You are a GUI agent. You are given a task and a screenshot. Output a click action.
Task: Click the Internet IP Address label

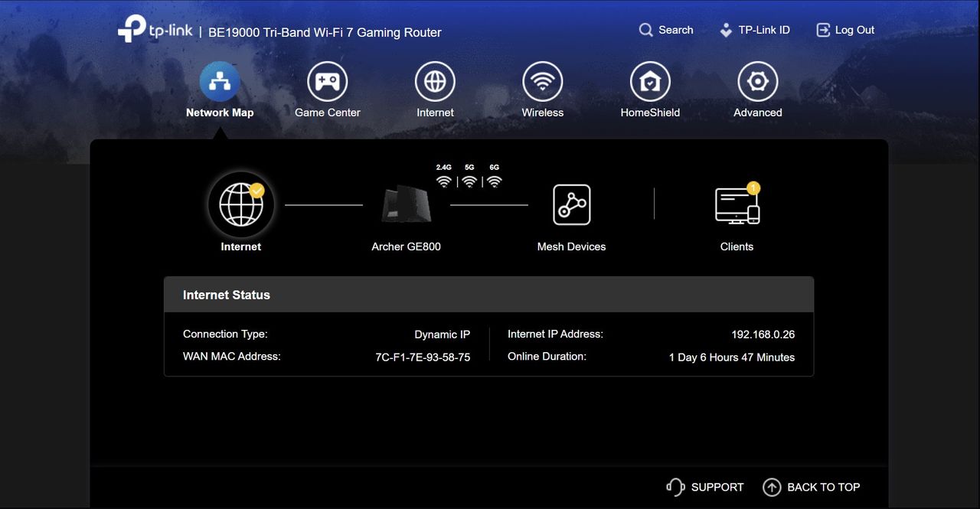click(556, 334)
